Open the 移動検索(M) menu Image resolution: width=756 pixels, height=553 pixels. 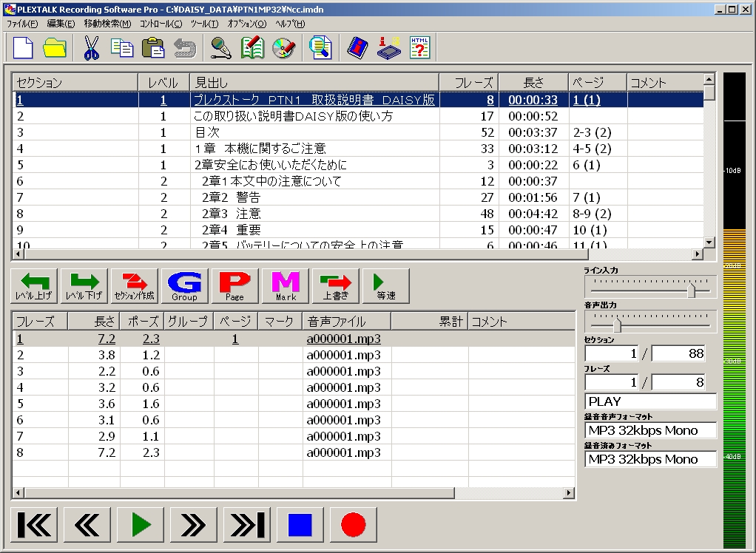(x=107, y=24)
